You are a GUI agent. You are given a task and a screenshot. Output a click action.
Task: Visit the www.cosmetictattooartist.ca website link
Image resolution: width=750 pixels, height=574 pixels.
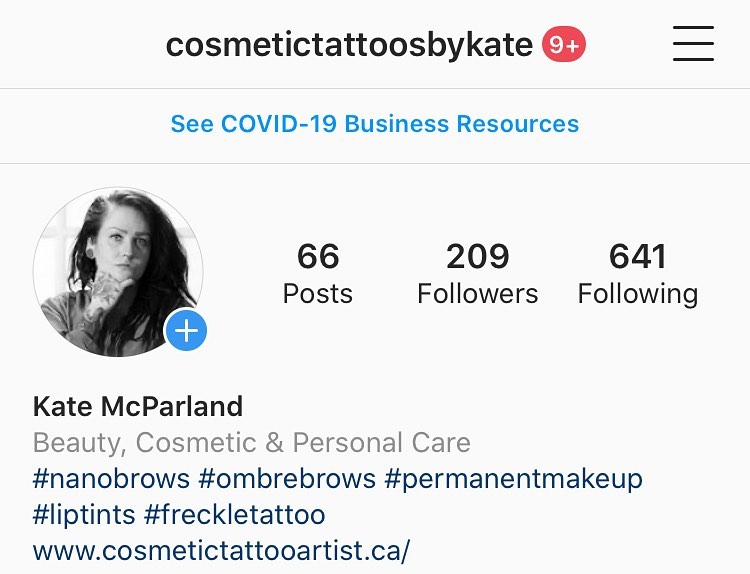[x=222, y=551]
